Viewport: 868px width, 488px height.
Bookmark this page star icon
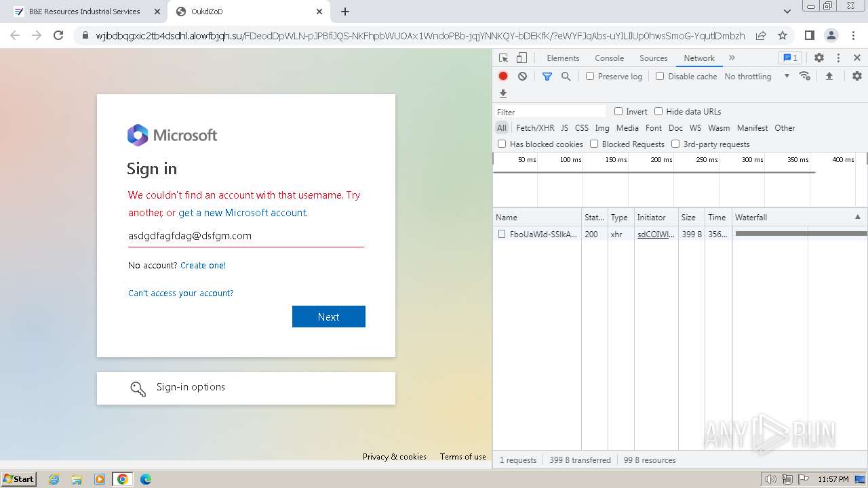783,35
